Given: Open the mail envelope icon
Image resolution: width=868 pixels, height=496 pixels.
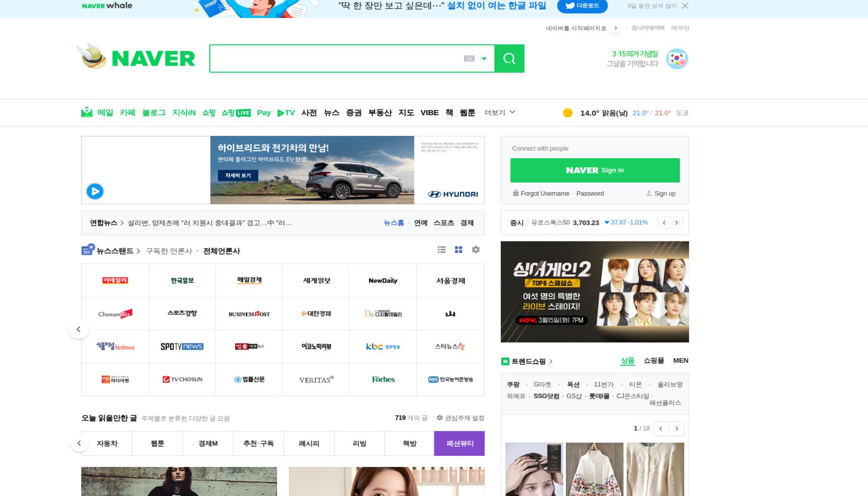Looking at the screenshot, I should click(87, 112).
